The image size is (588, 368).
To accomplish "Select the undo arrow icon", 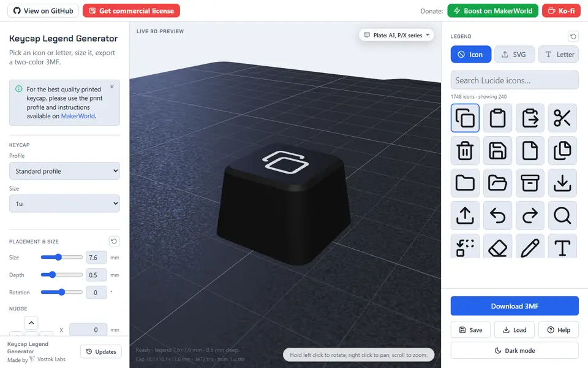I will tap(497, 215).
